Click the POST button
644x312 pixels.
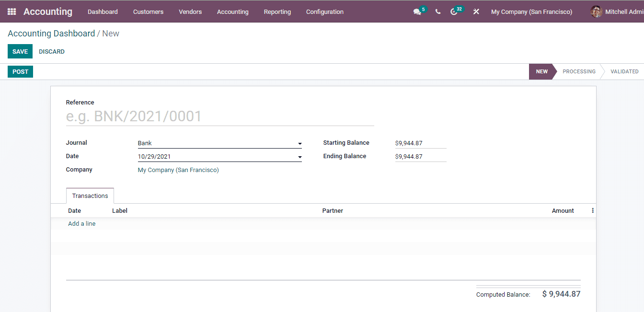(20, 71)
